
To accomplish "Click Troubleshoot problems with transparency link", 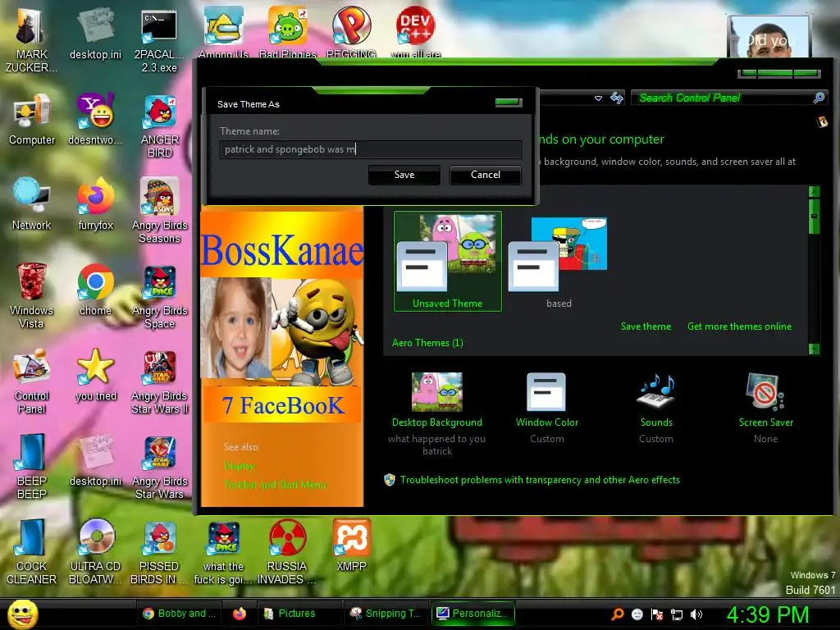I will pyautogui.click(x=540, y=480).
